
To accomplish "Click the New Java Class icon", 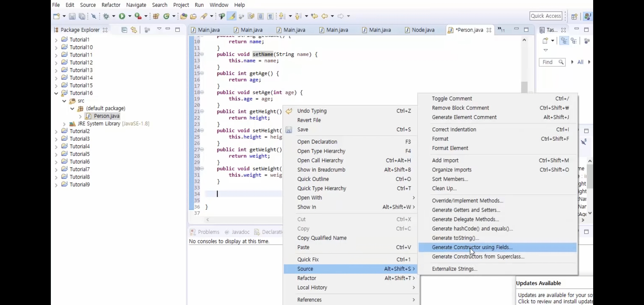I will pyautogui.click(x=166, y=16).
